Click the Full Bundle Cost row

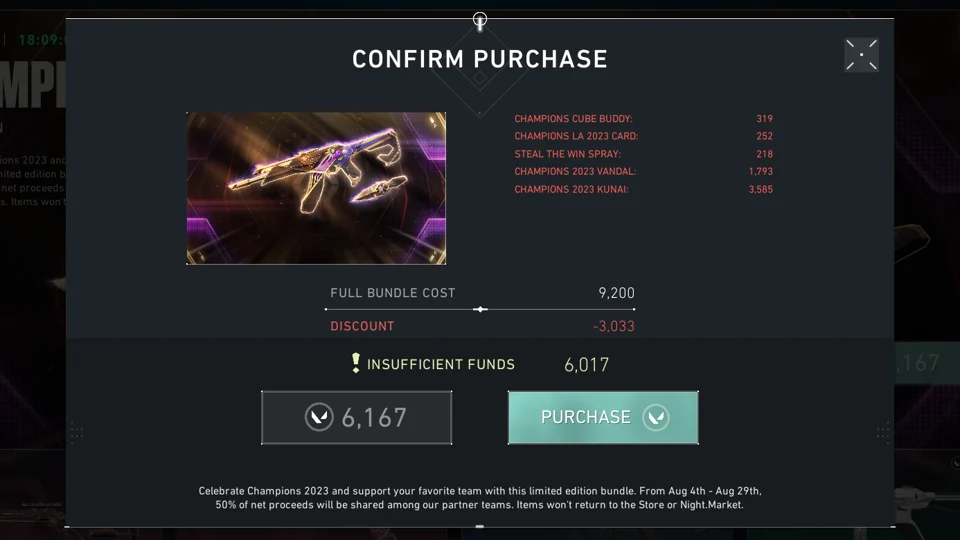pos(482,293)
